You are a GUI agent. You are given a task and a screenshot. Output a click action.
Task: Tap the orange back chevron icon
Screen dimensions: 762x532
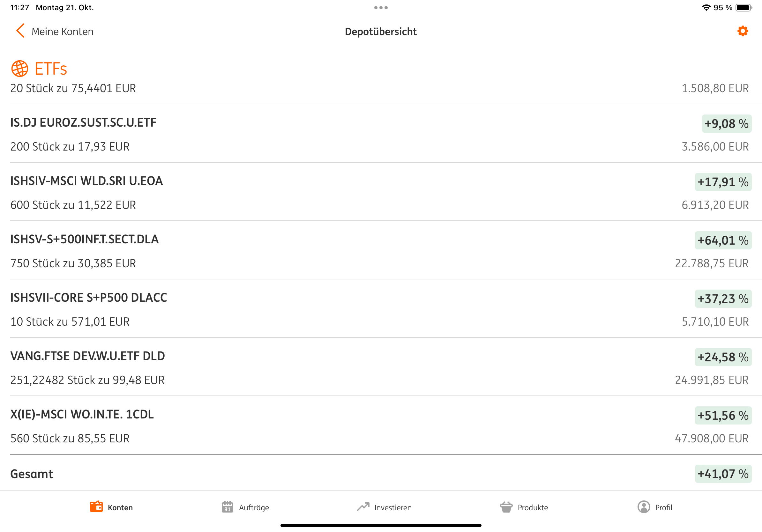[20, 31]
